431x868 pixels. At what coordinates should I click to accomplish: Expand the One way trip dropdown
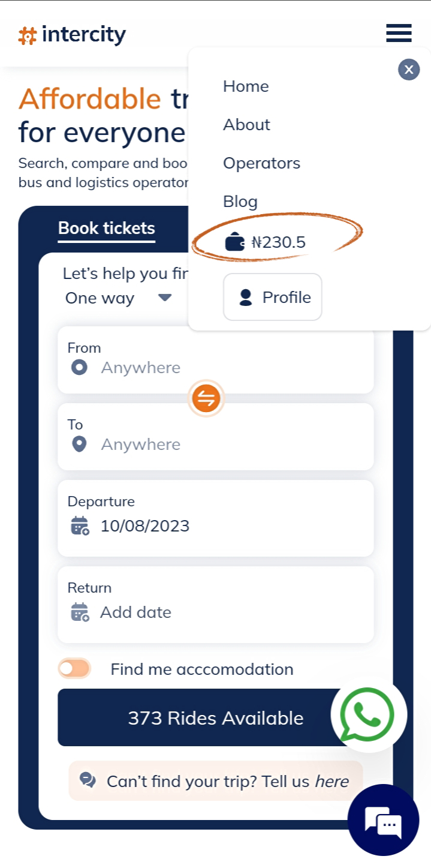pyautogui.click(x=119, y=298)
